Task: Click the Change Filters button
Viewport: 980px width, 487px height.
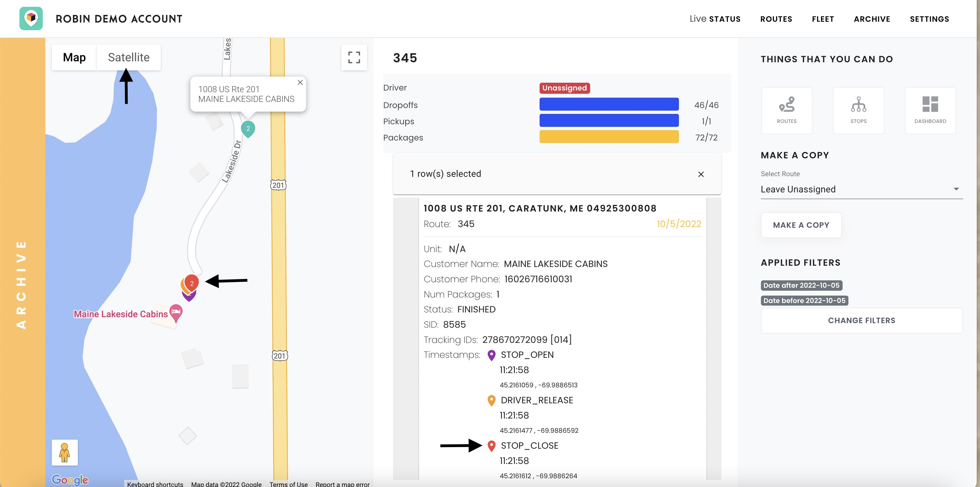Action: [861, 320]
